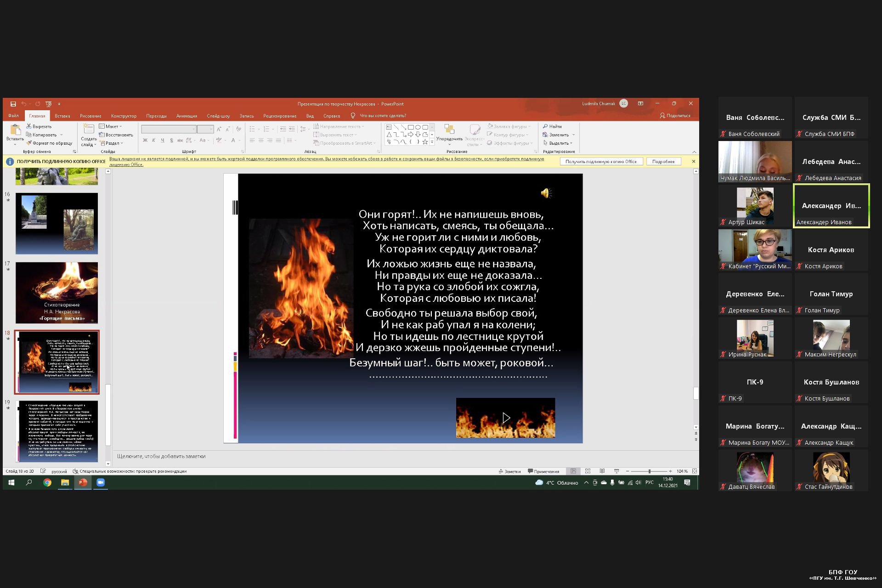The height and width of the screenshot is (588, 882).
Task: Switch to the Анимация tab
Action: 187,116
